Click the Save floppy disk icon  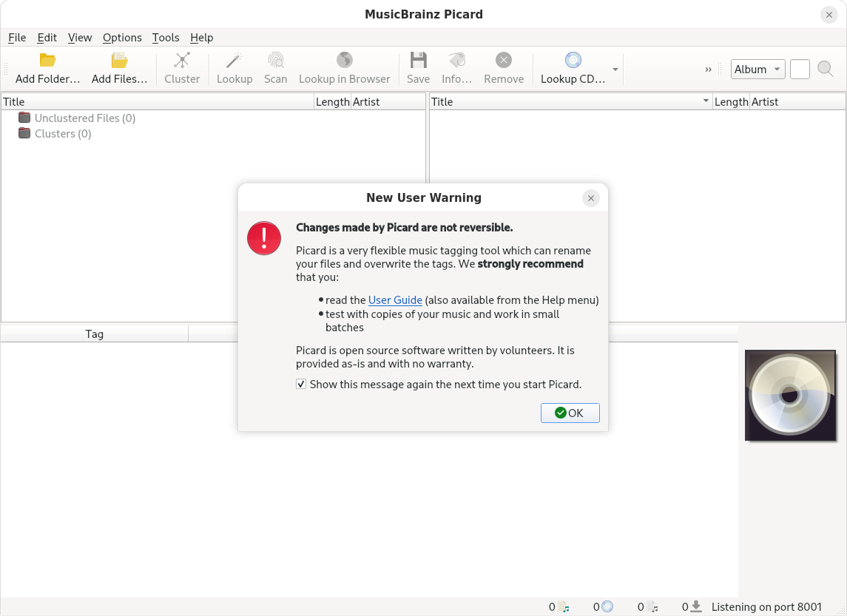coord(418,61)
